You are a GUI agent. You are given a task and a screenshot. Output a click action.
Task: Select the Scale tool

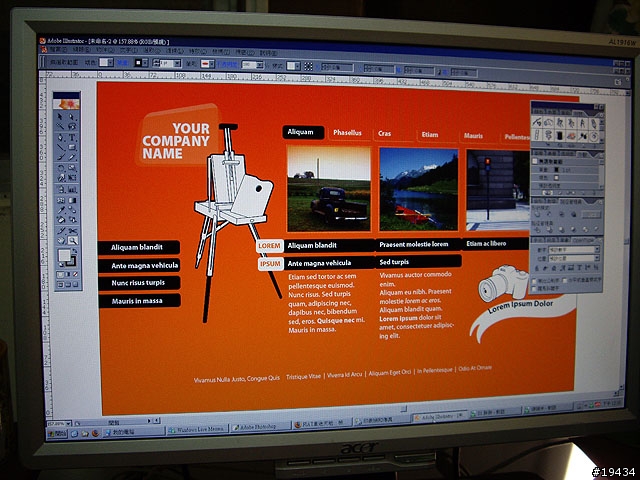(x=72, y=167)
